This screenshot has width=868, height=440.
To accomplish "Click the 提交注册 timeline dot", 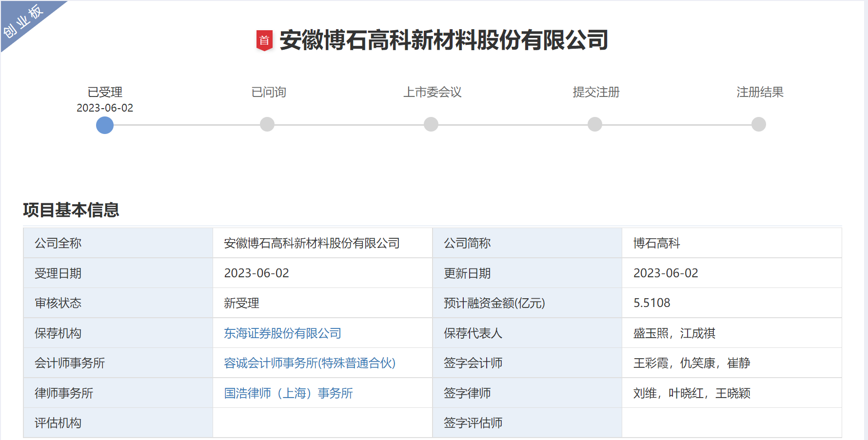I will [x=594, y=125].
